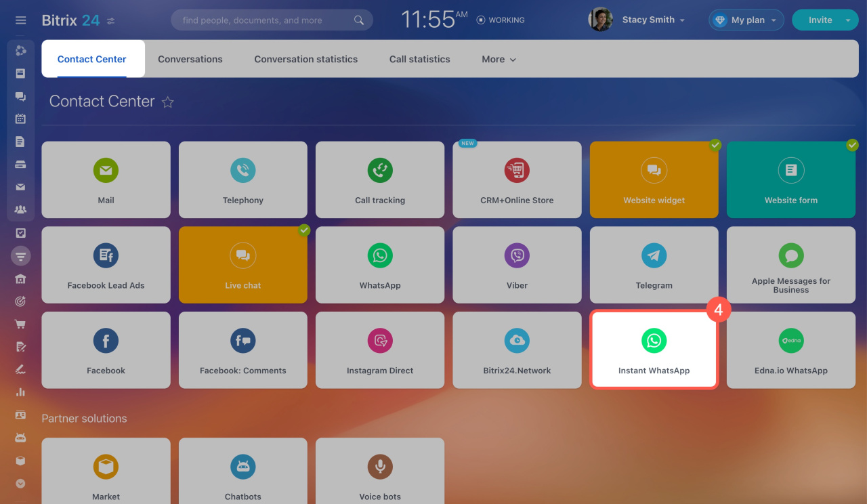Open the Website form tile
This screenshot has height=504, width=867.
[x=791, y=180]
